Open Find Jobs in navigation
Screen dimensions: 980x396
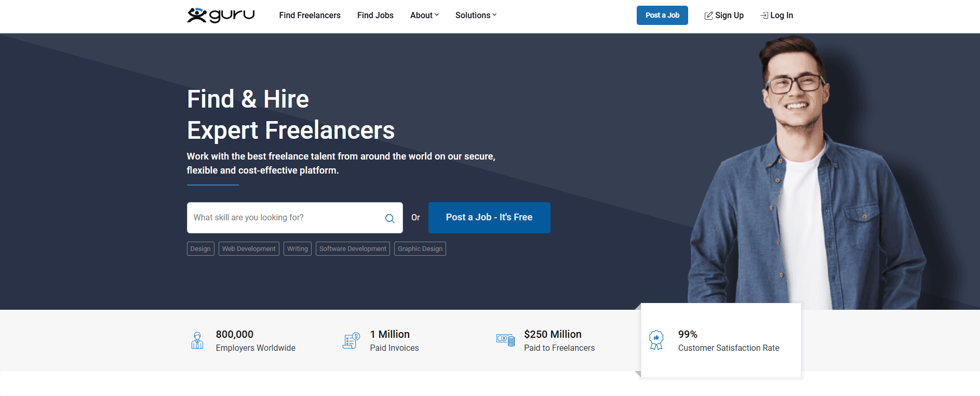[375, 16]
